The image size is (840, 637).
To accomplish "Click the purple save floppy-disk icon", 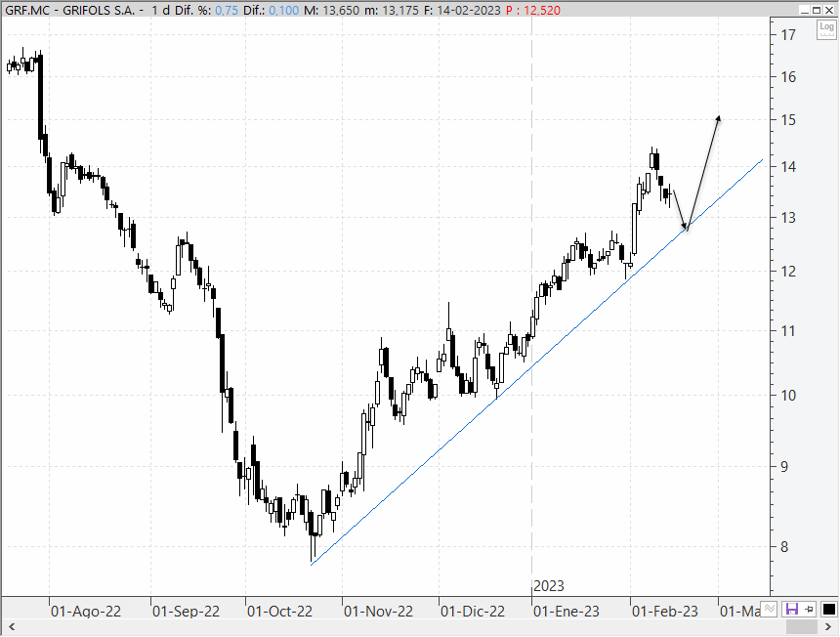I will [792, 609].
